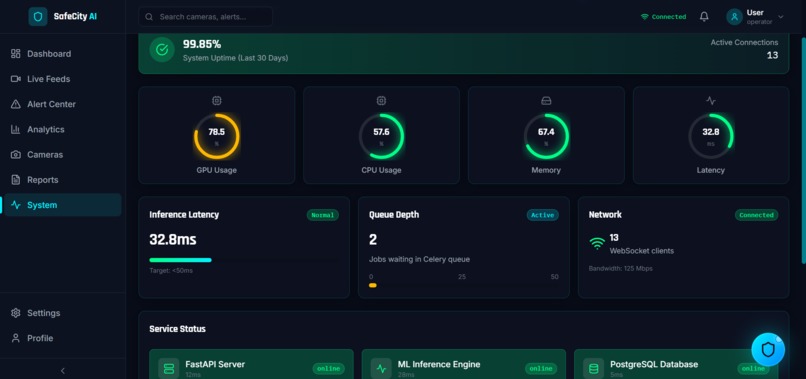Click the Live Feeds video icon

[x=15, y=79]
